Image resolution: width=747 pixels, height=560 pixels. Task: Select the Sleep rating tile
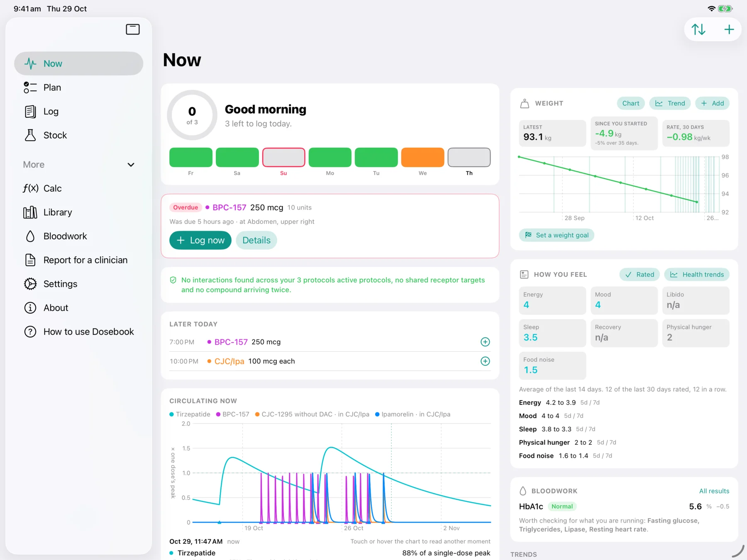click(x=552, y=333)
